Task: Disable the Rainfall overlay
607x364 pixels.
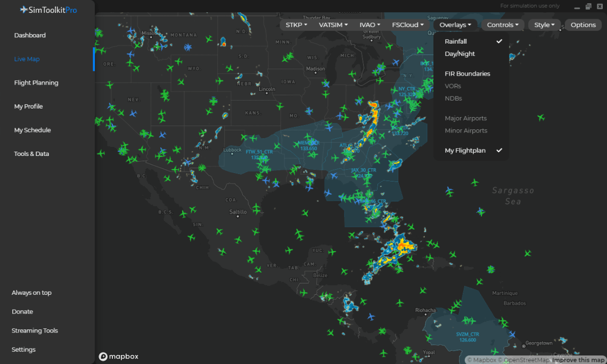Action: click(x=456, y=42)
